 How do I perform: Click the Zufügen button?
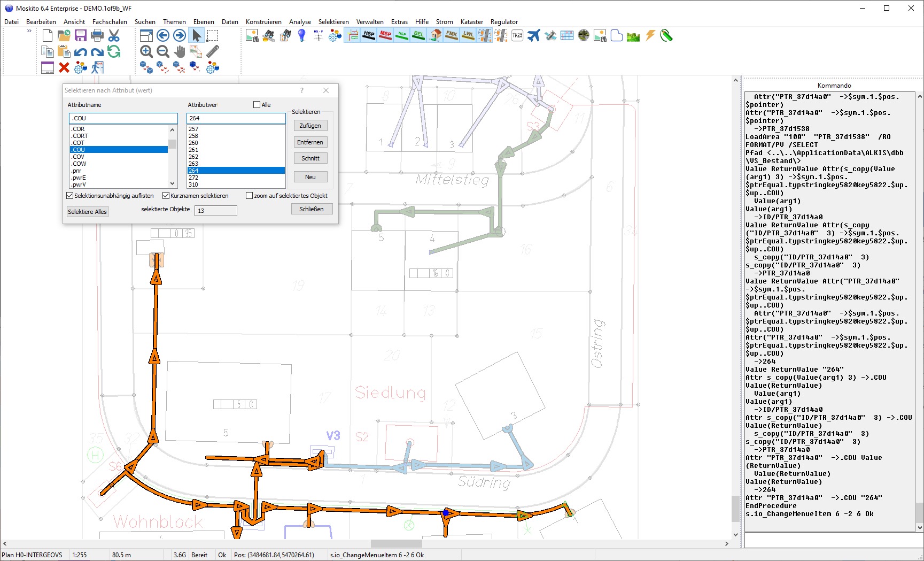click(x=310, y=126)
